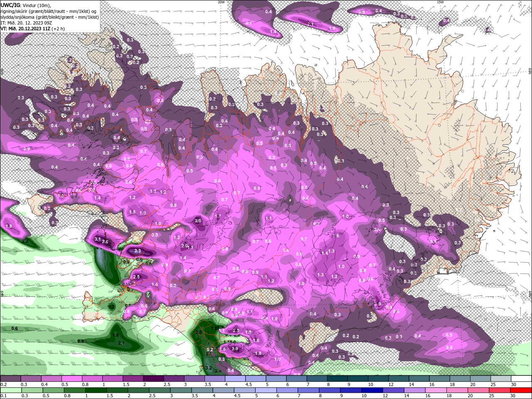Click the 3.1 snowfall value on the map
This screenshot has width=532, height=399.
click(x=98, y=239)
